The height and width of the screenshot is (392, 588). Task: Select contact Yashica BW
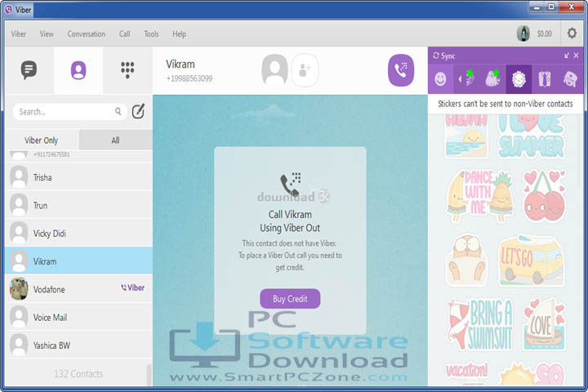(x=79, y=345)
